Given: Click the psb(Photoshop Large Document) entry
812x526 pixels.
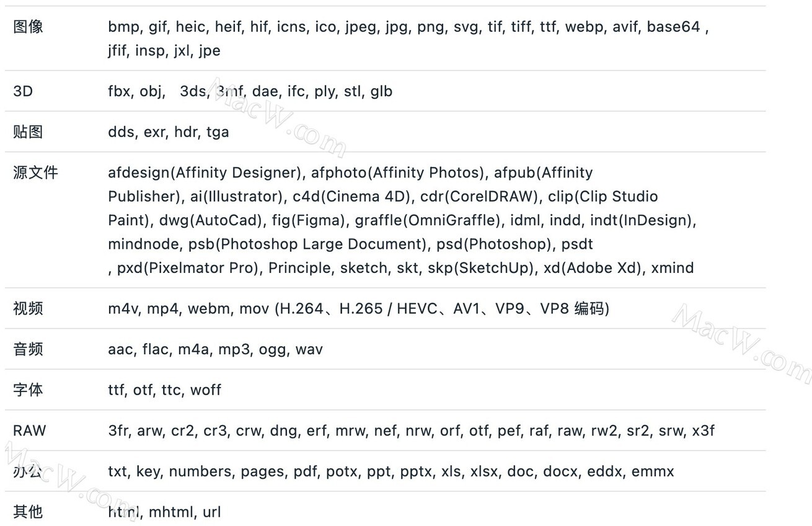Looking at the screenshot, I should [308, 244].
